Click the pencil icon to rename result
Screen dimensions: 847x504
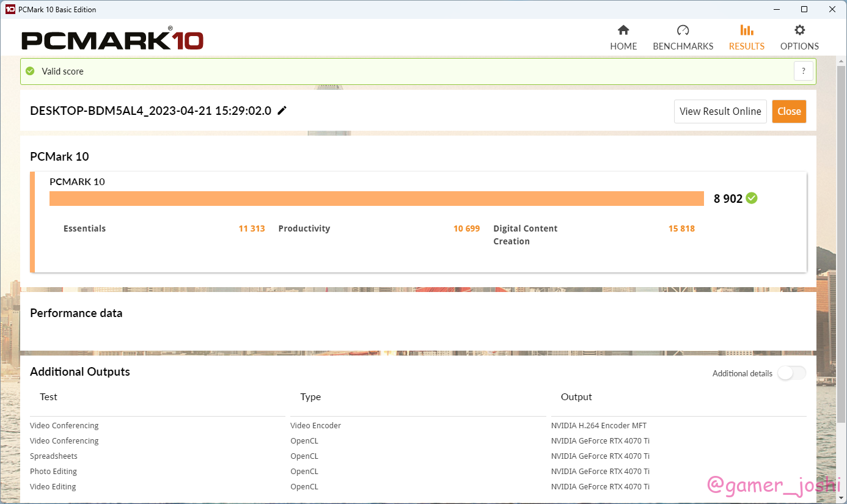coord(282,111)
